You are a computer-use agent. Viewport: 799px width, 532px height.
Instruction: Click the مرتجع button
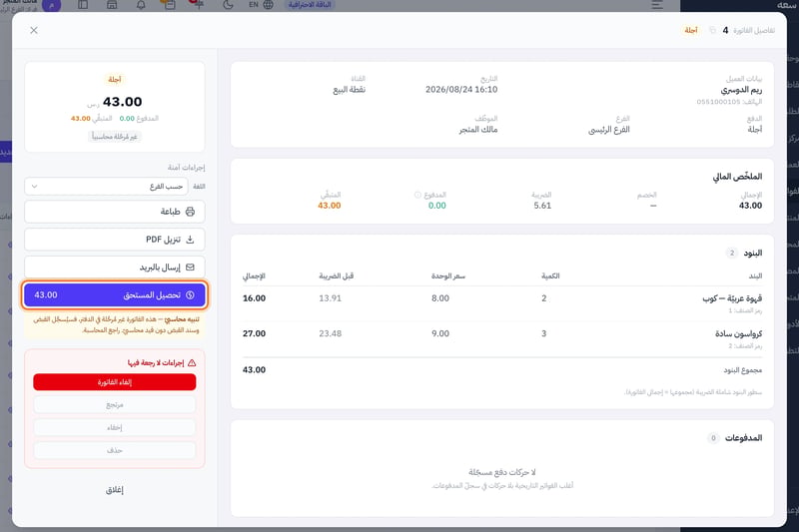coord(115,404)
